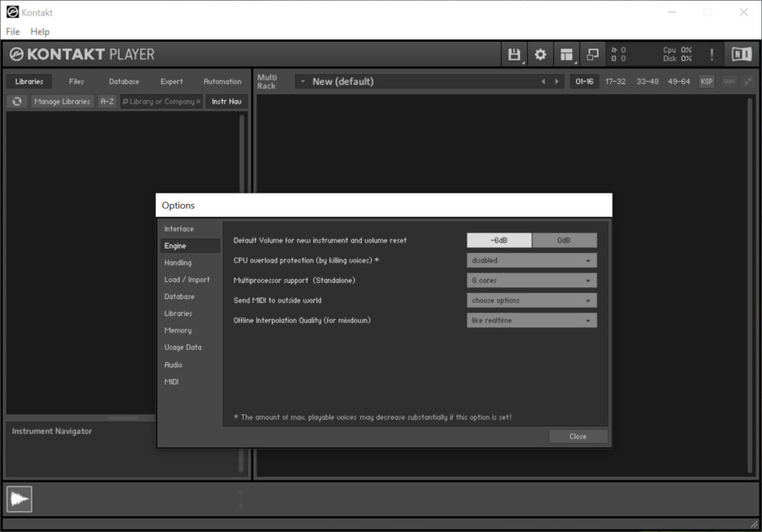Clear library search with x icon
Screen dimensions: 762x532
click(198, 101)
